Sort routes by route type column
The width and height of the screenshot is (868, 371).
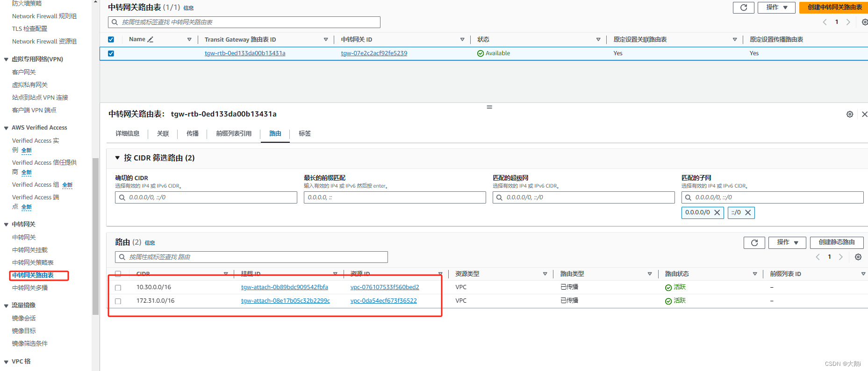(650, 274)
